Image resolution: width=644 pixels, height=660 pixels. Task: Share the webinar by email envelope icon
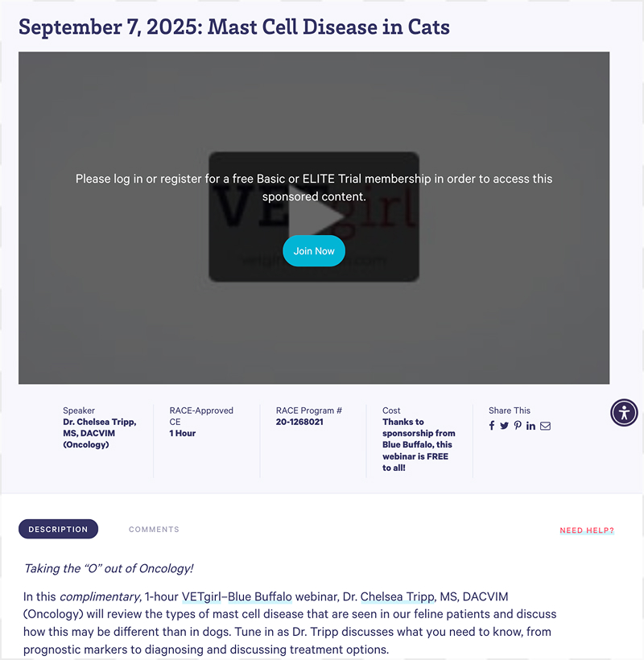click(545, 426)
